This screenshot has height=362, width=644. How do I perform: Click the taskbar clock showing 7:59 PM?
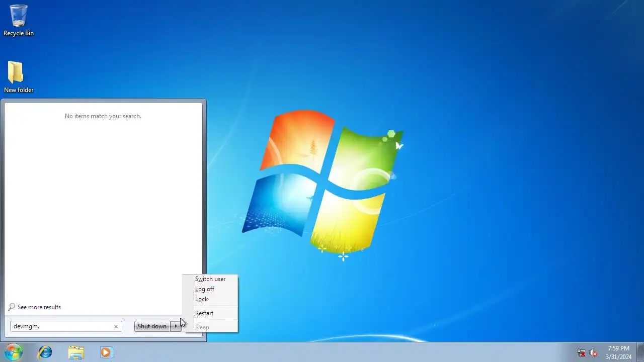(x=618, y=352)
